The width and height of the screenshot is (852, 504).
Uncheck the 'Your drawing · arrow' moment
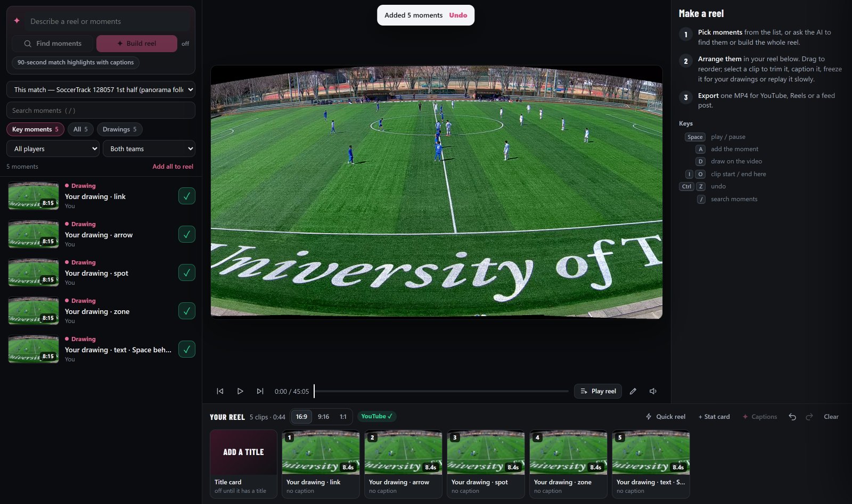click(187, 234)
